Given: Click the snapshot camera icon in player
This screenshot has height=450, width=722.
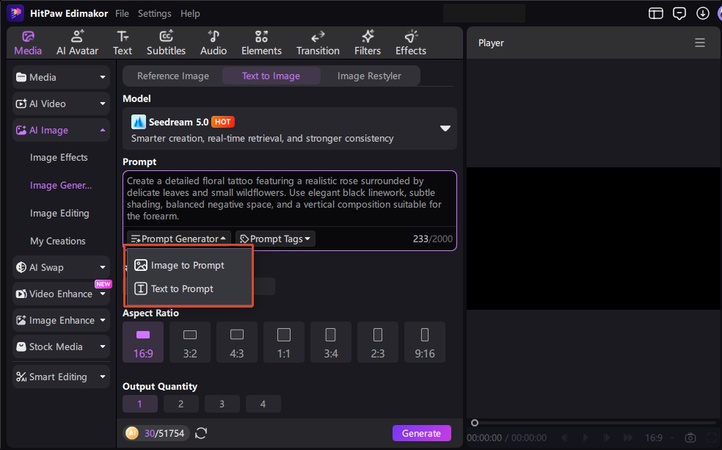Looking at the screenshot, I should (x=690, y=438).
